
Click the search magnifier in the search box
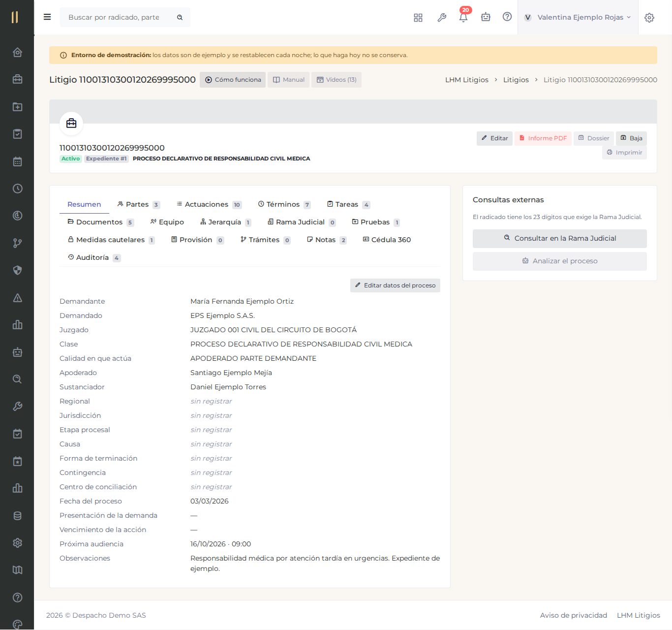(x=180, y=17)
